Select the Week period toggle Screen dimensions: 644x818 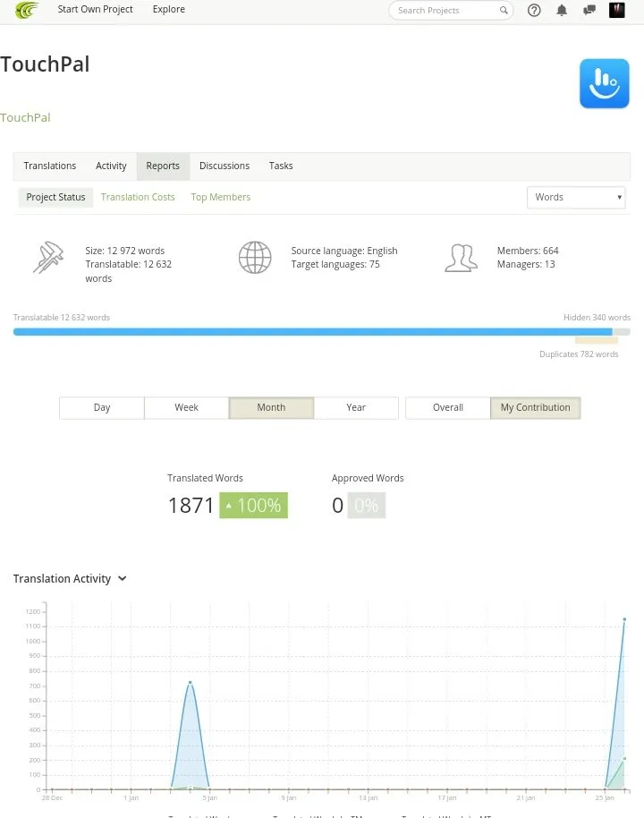click(x=186, y=407)
